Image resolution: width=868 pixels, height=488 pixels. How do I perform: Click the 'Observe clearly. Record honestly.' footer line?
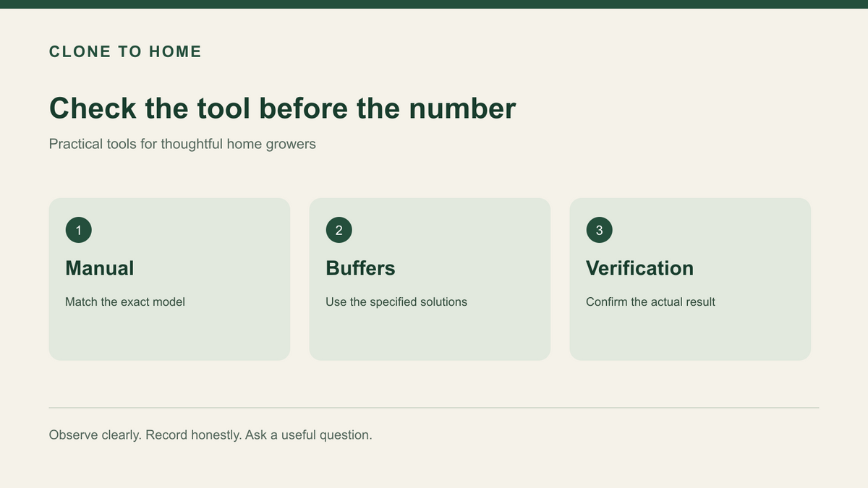click(210, 435)
